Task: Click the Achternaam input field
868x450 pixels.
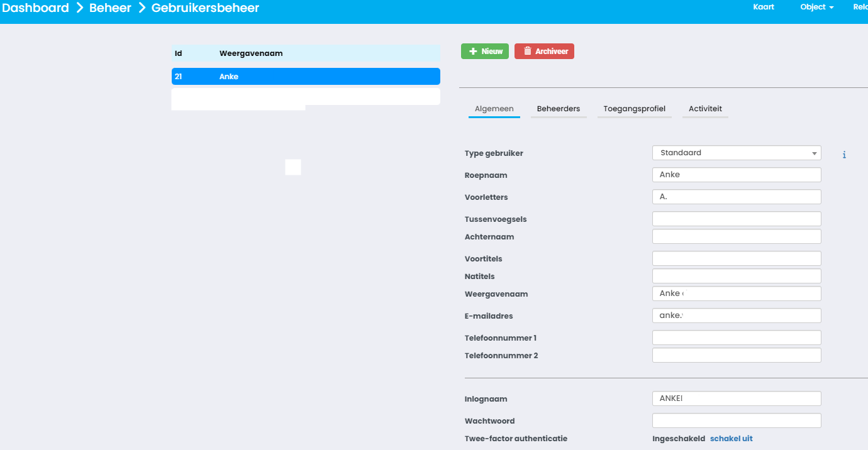Action: click(736, 236)
